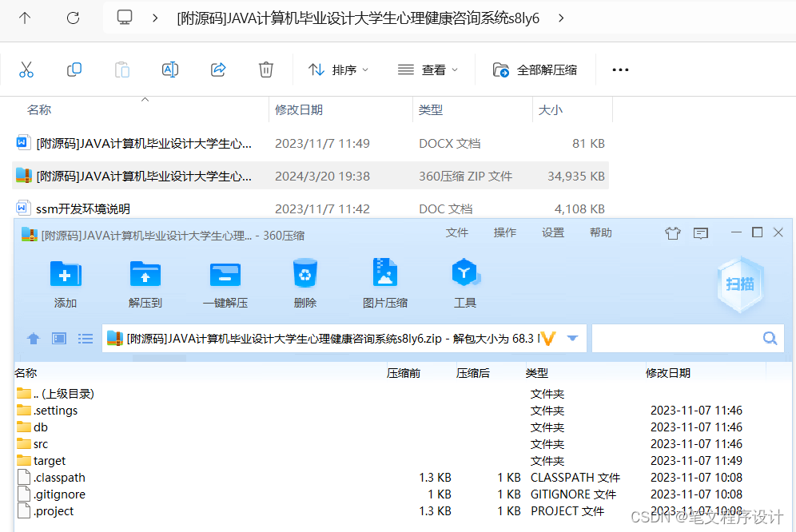The width and height of the screenshot is (796, 532).
Task: Toggle list view in the 360压缩 toolbar
Action: coord(86,338)
